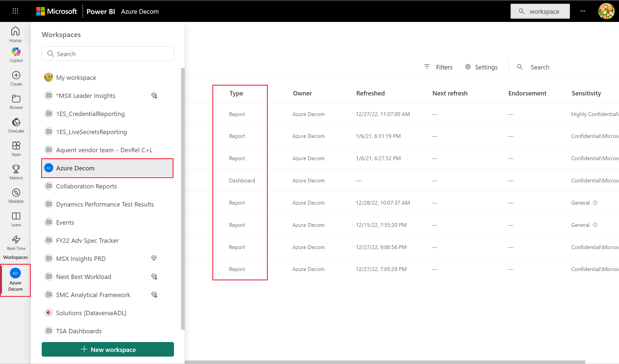The image size is (619, 364).
Task: Click the main Search icon top-right
Action: pos(520,11)
